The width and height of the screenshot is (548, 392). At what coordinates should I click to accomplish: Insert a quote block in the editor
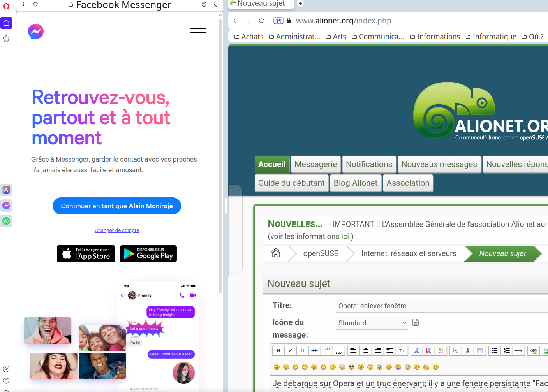point(455,351)
